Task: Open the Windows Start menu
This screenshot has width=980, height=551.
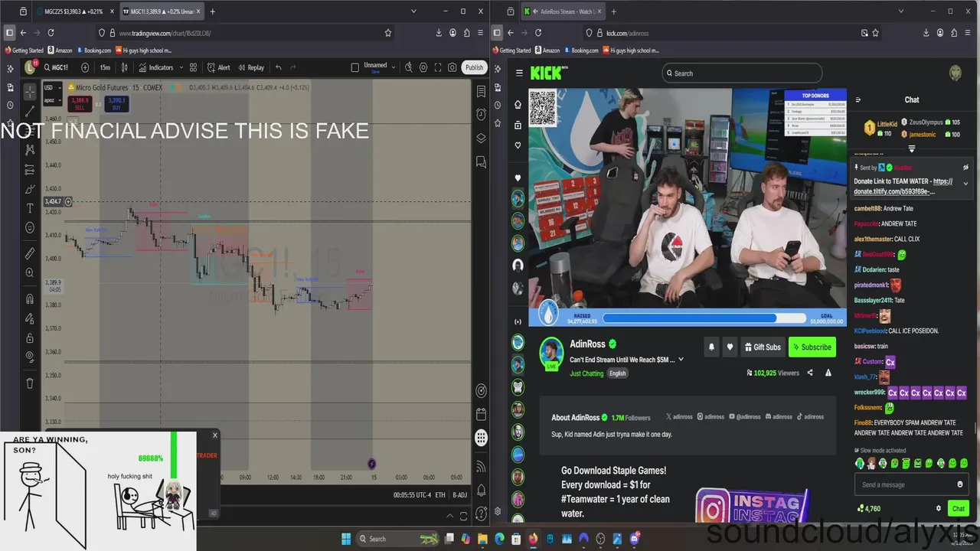Action: coord(345,539)
